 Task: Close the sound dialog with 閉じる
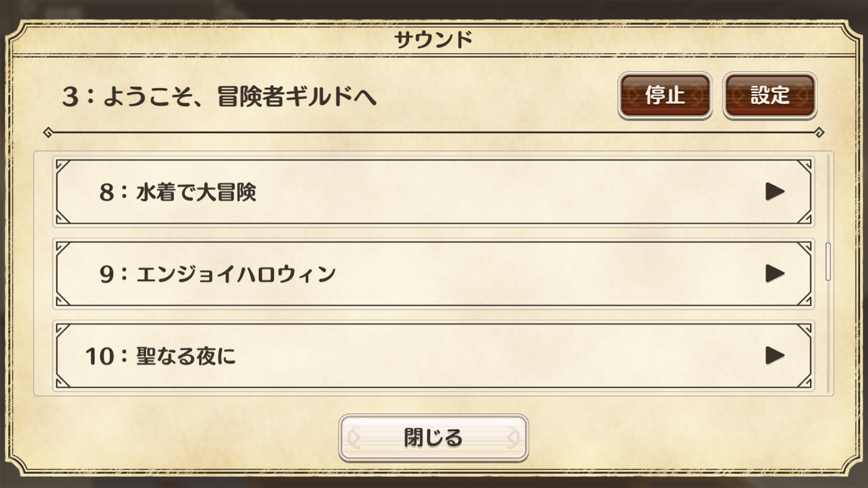point(433,438)
